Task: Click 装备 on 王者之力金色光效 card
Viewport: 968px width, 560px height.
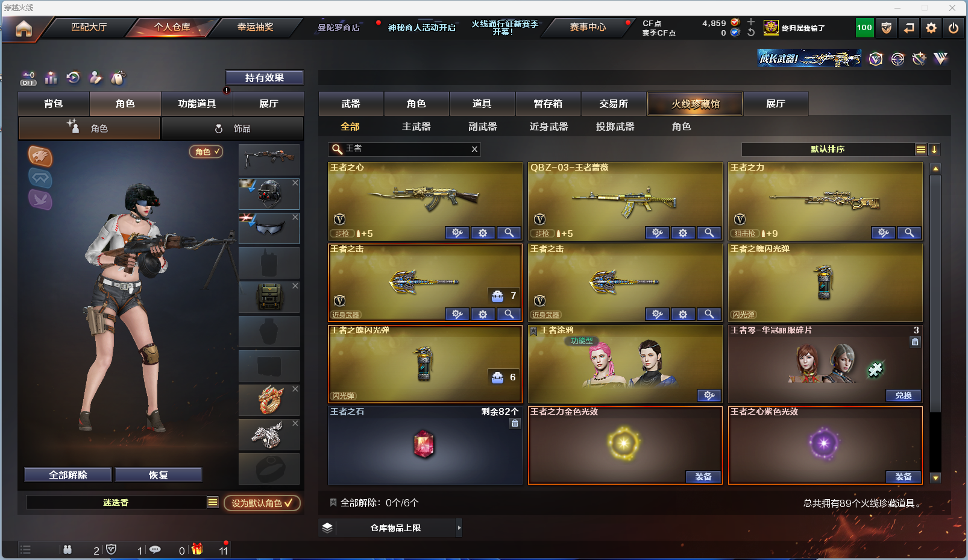Action: tap(703, 477)
